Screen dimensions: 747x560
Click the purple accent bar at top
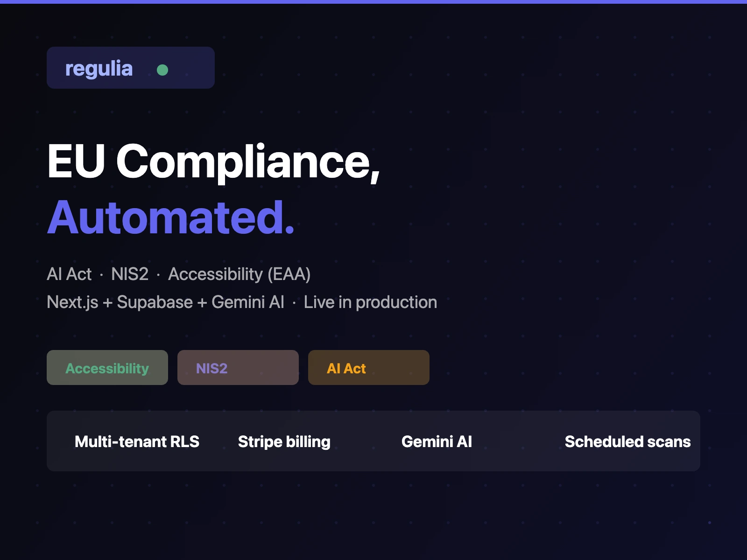tap(373, 2)
